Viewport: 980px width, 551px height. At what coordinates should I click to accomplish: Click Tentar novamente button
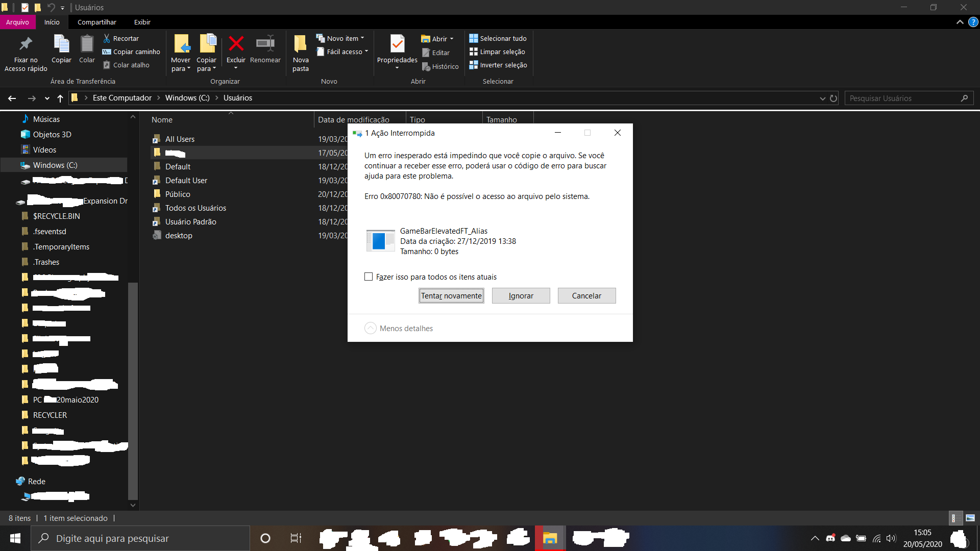point(451,296)
